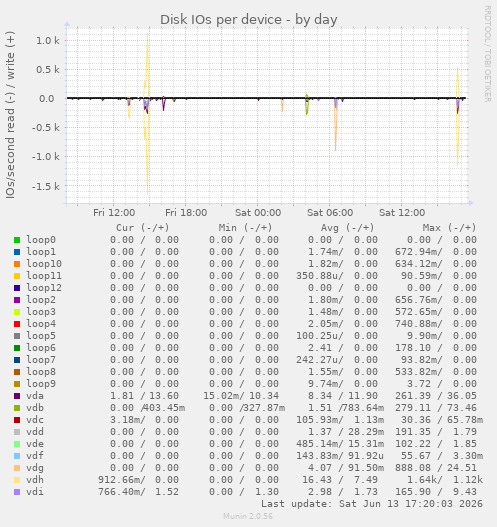This screenshot has width=497, height=527.
Task: Click the graph title 'Disk IOs per device - by day'
Action: point(249,20)
